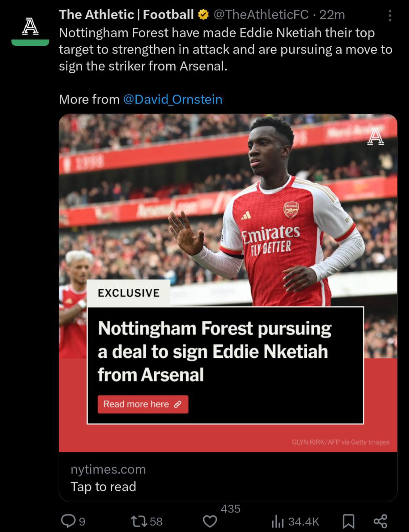Viewport: 409px width, 532px height.
Task: Open the nytimes.com link domain
Action: click(108, 469)
